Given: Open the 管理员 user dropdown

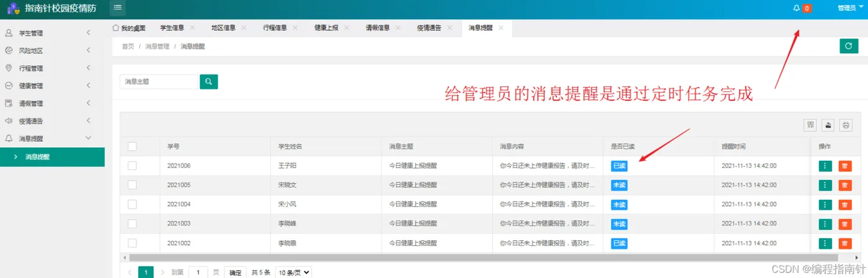Looking at the screenshot, I should click(x=849, y=8).
